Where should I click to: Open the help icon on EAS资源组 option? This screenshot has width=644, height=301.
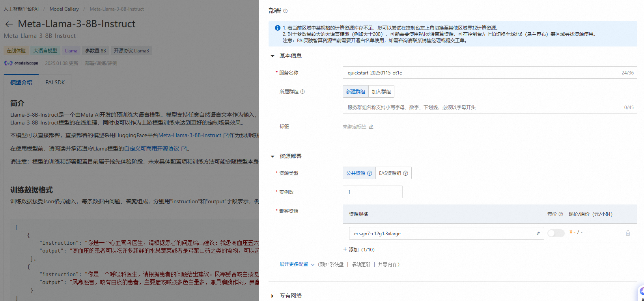405,173
